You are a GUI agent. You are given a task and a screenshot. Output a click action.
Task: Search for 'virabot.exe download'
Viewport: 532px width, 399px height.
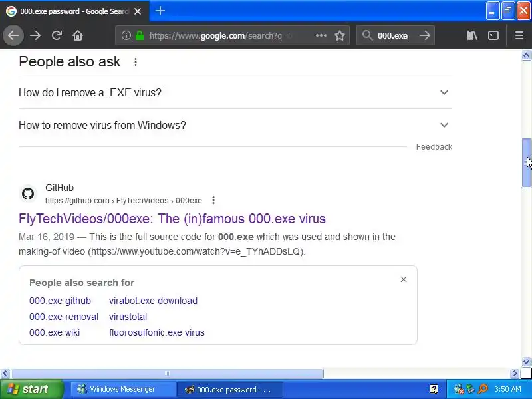tap(153, 301)
